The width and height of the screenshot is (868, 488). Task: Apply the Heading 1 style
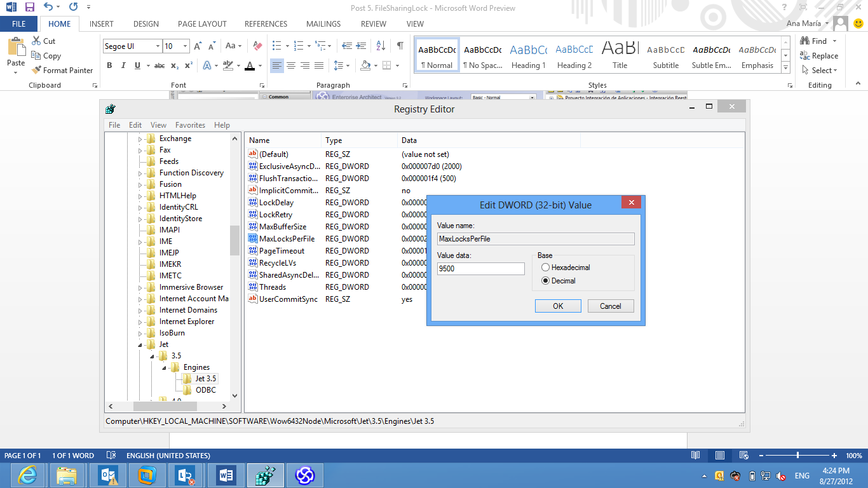coord(529,55)
